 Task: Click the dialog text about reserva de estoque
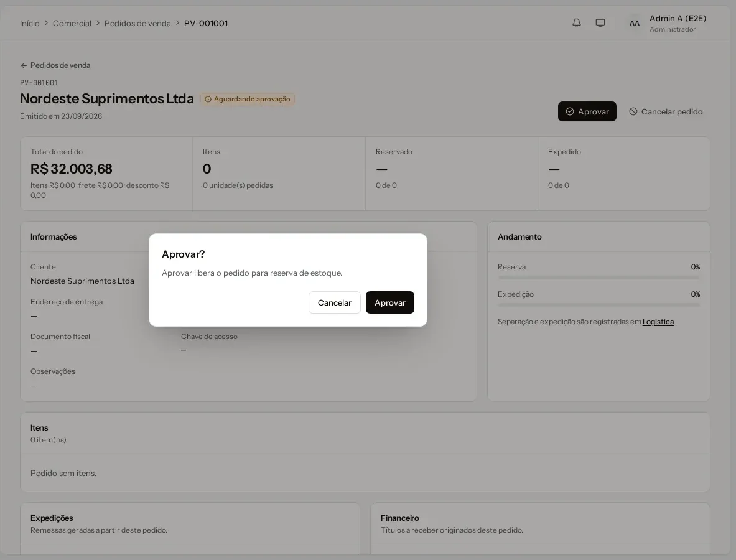[x=252, y=273]
